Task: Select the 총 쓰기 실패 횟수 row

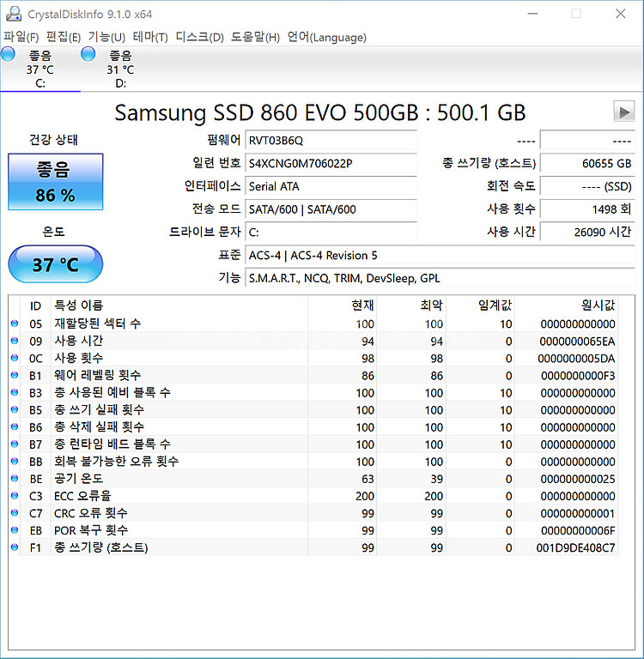Action: pyautogui.click(x=313, y=409)
